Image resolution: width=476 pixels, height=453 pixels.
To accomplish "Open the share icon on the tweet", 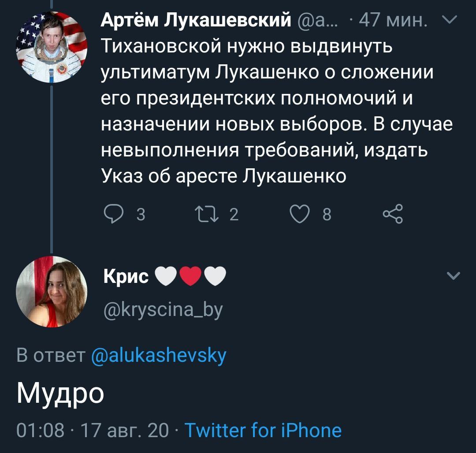I will click(392, 214).
